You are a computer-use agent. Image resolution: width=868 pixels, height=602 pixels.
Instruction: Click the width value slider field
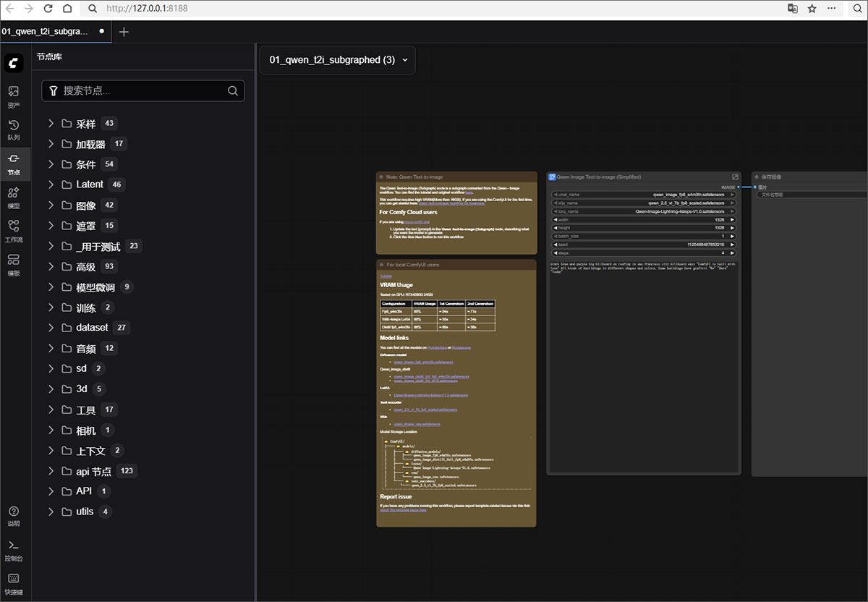coord(644,220)
